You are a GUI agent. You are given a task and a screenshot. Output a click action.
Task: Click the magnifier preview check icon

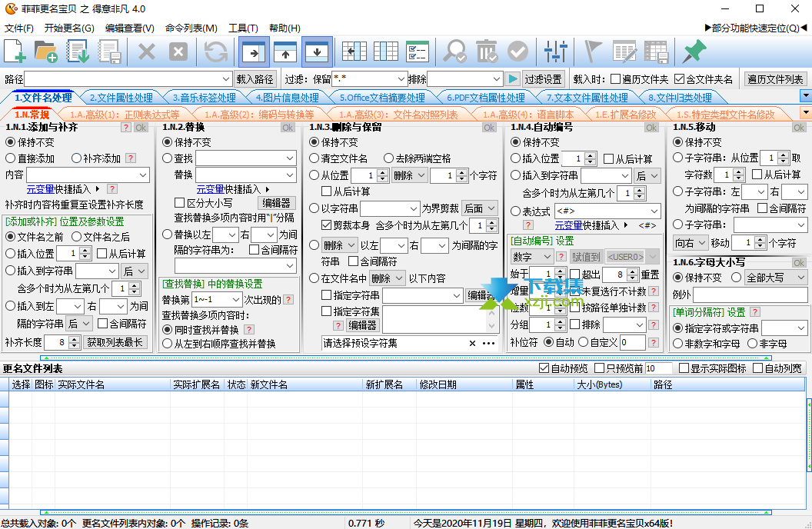pyautogui.click(x=454, y=52)
